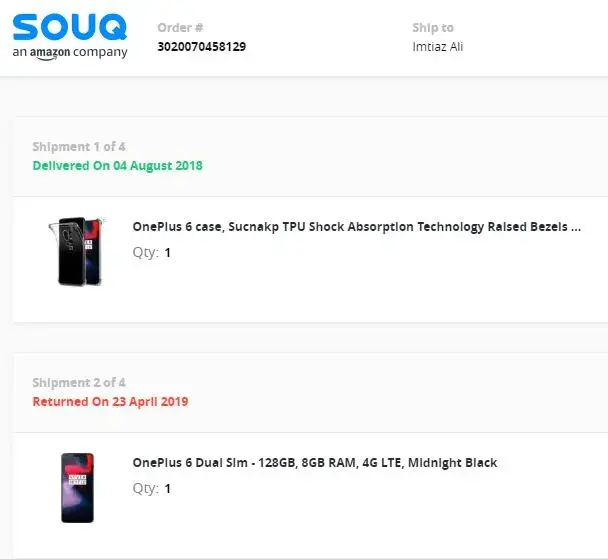Click the Qty value for the OnePlus 6 case
Viewport: 608px width, 559px height.
(x=168, y=253)
